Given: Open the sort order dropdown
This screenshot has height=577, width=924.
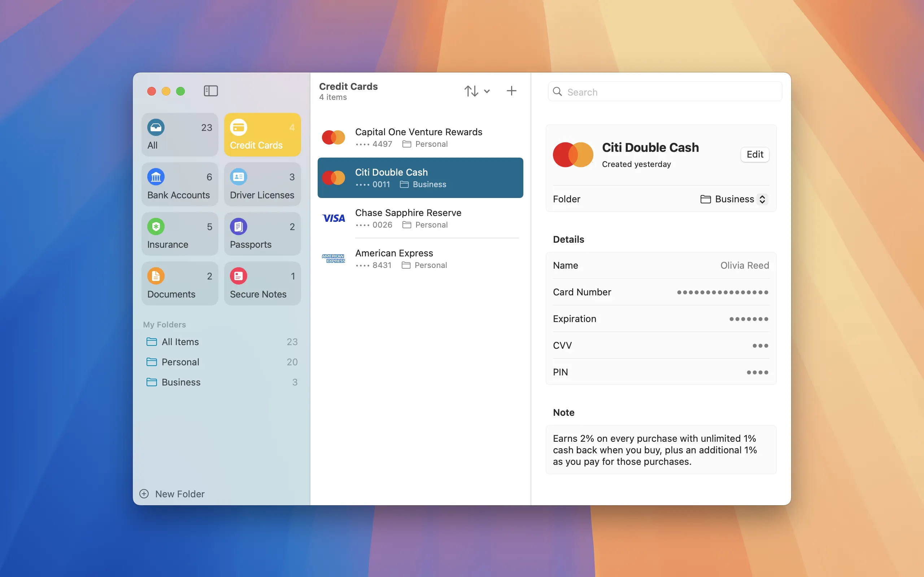Looking at the screenshot, I should 477,91.
